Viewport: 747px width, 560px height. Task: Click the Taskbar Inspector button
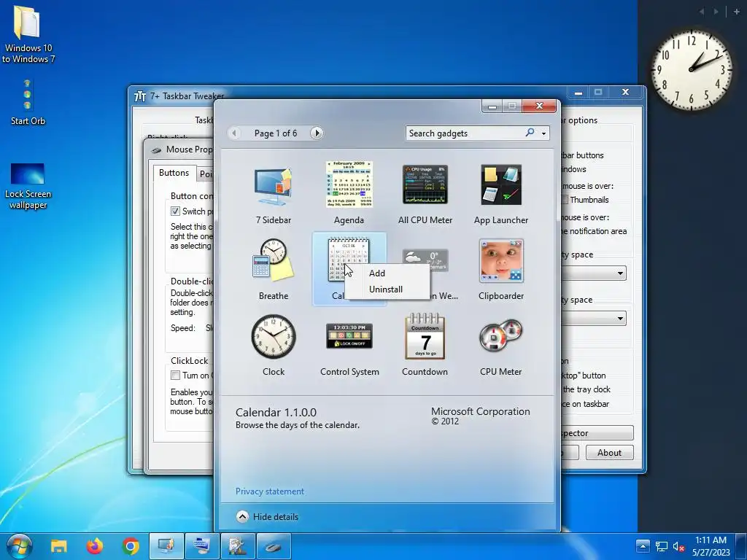597,433
